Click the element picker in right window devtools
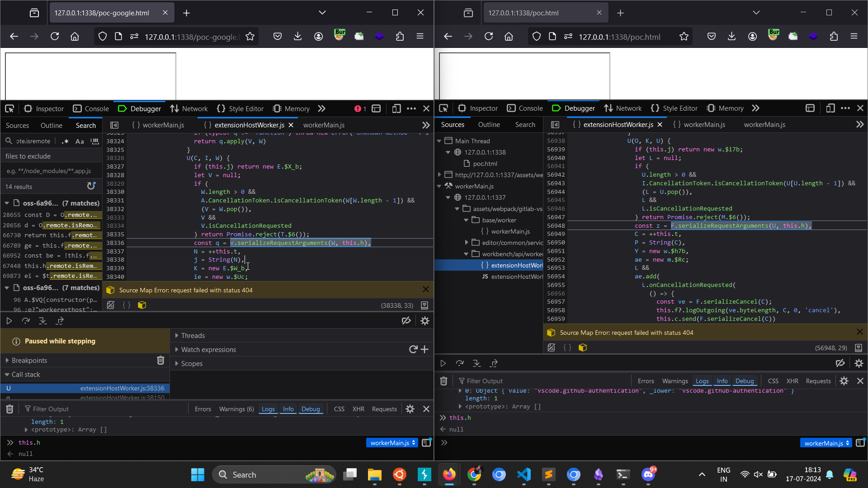 (x=443, y=108)
